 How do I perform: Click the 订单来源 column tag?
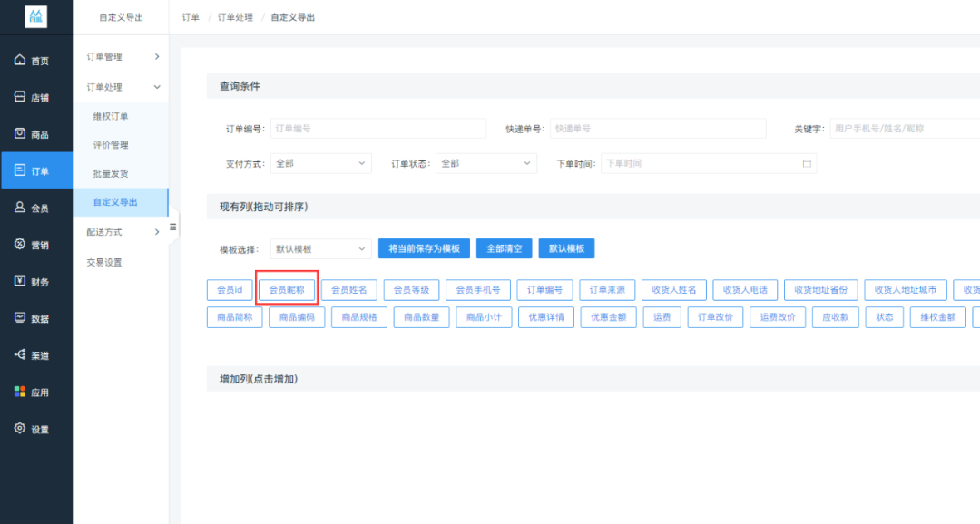pos(607,290)
